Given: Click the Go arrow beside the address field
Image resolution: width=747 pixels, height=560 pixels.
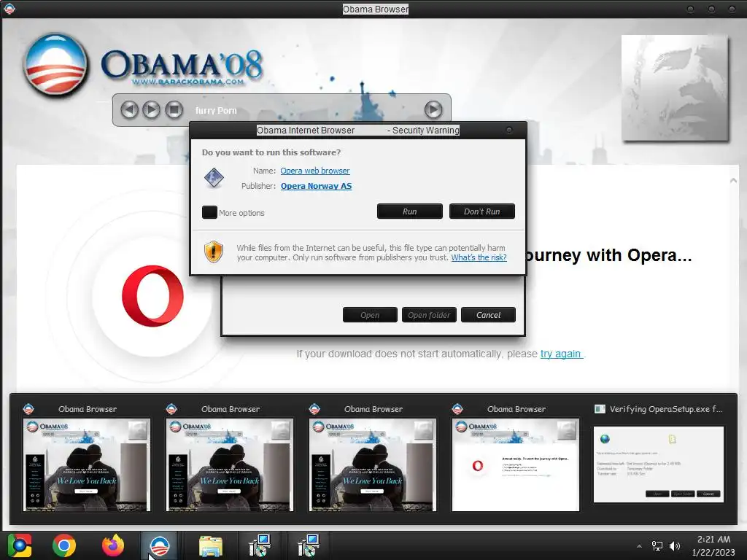Looking at the screenshot, I should coord(433,110).
